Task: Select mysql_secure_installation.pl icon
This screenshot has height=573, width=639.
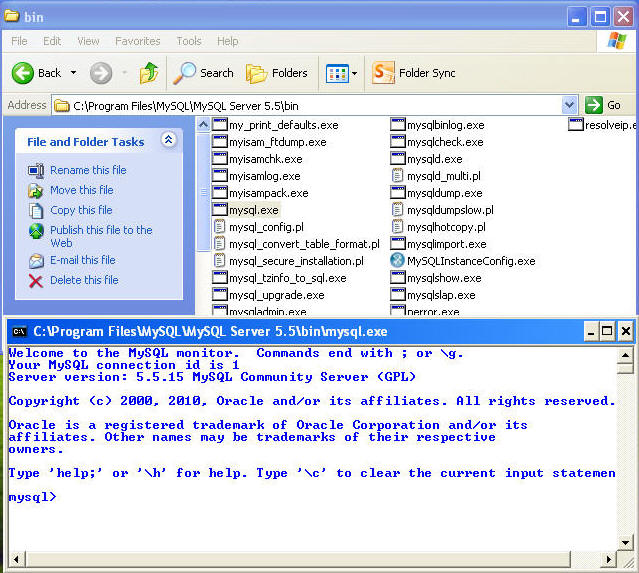Action: coord(219,261)
